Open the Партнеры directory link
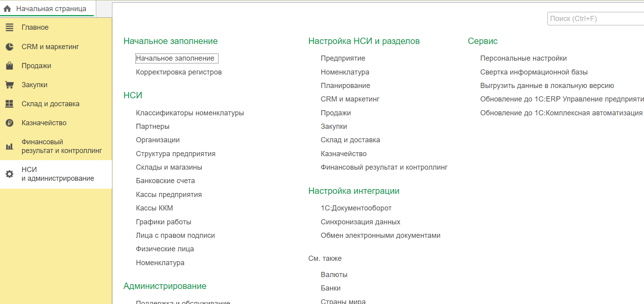 click(x=152, y=126)
